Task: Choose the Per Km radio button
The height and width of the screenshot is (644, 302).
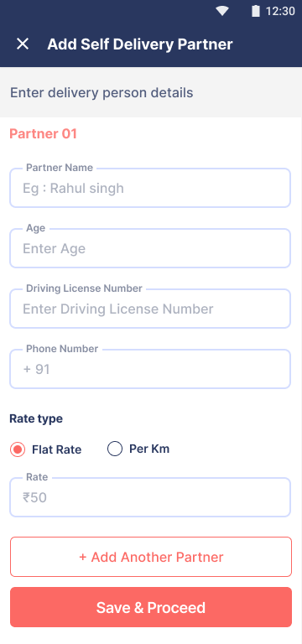Action: click(115, 449)
